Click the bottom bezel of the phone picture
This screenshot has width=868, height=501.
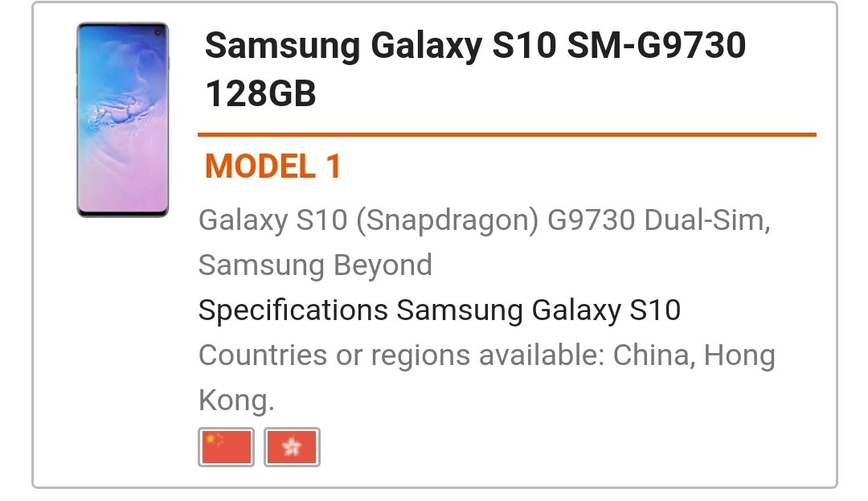[x=122, y=212]
